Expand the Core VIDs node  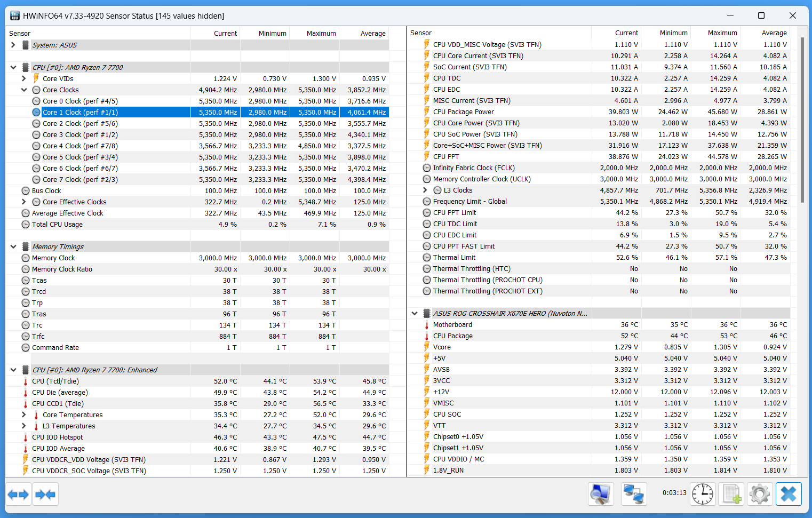(24, 78)
